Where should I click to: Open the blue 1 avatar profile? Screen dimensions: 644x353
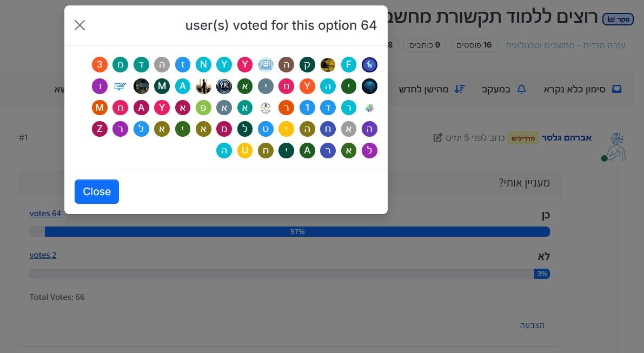coord(307,108)
